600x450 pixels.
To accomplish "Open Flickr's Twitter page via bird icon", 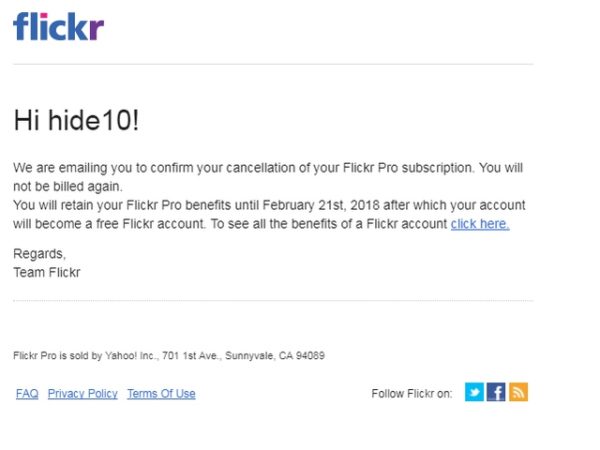I will (474, 392).
